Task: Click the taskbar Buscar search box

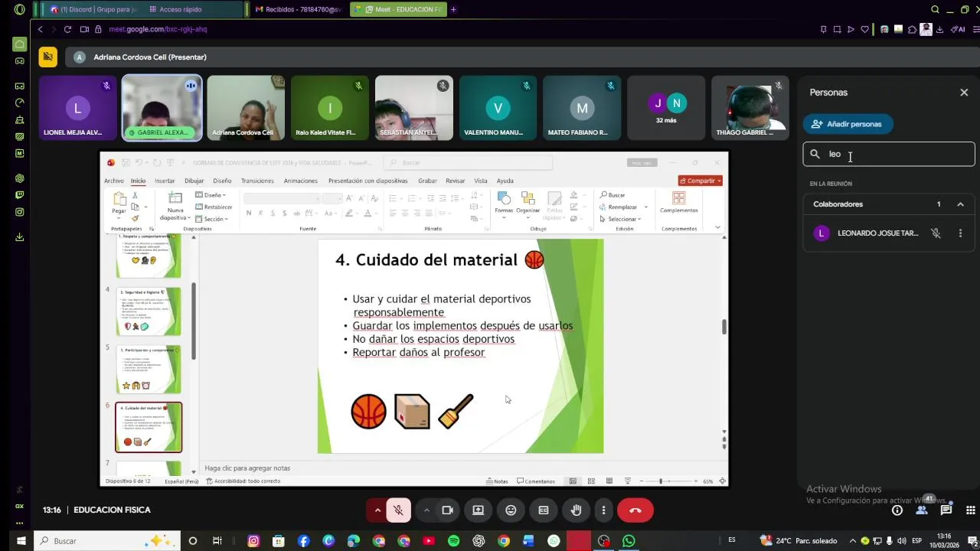Action: click(109, 541)
